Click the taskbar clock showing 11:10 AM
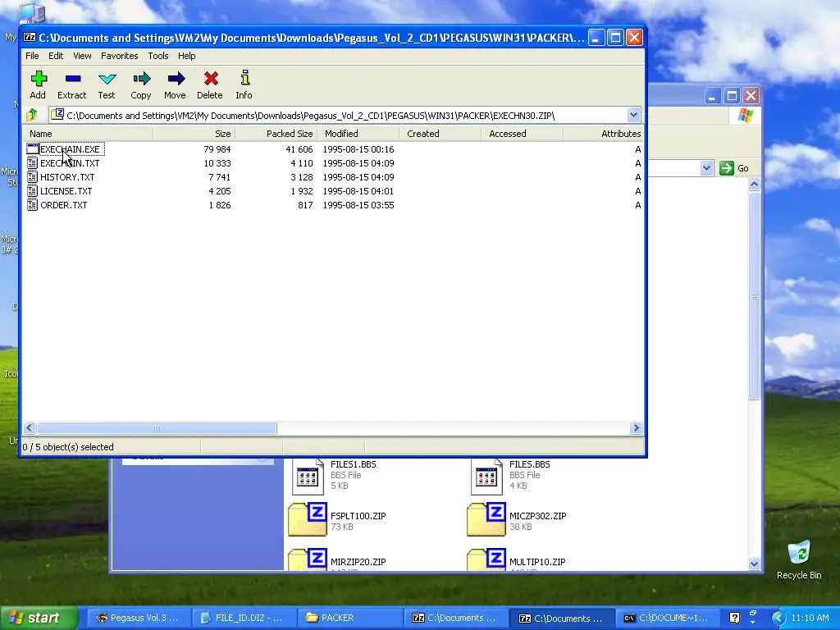The width and height of the screenshot is (840, 630). click(810, 618)
